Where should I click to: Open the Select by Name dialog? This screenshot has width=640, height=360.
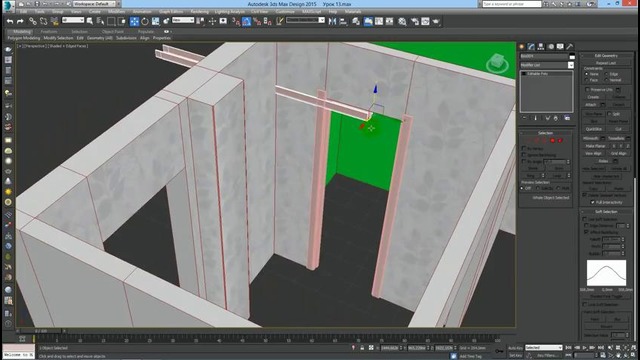[x=100, y=21]
